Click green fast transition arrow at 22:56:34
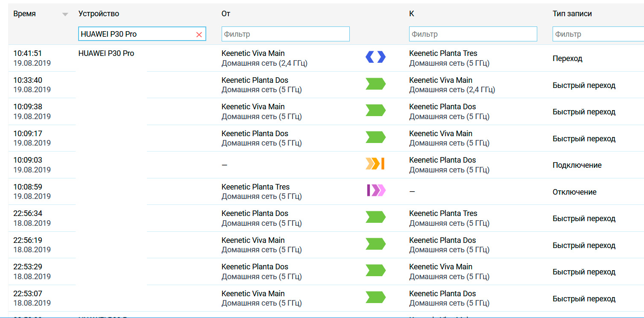 click(375, 217)
